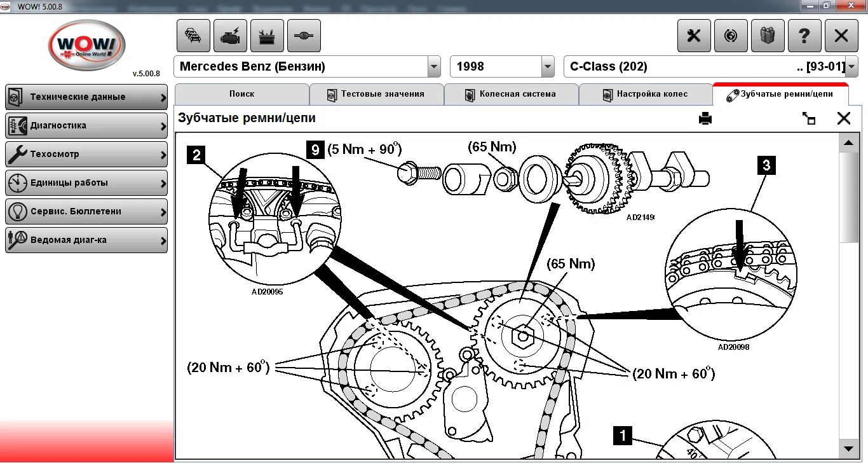
Task: Click the vehicle selection cars icon
Action: (x=193, y=36)
